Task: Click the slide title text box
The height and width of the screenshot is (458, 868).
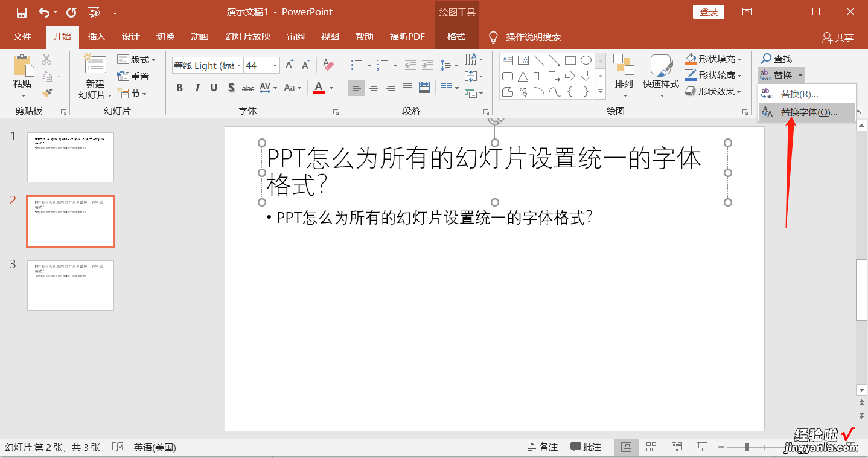Action: pyautogui.click(x=494, y=172)
